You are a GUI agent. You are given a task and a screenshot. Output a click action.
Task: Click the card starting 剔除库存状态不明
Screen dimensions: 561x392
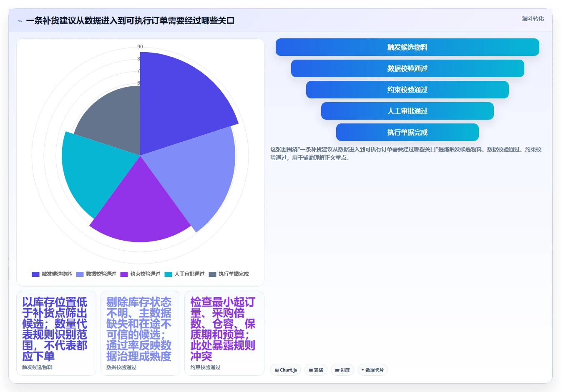coord(140,333)
